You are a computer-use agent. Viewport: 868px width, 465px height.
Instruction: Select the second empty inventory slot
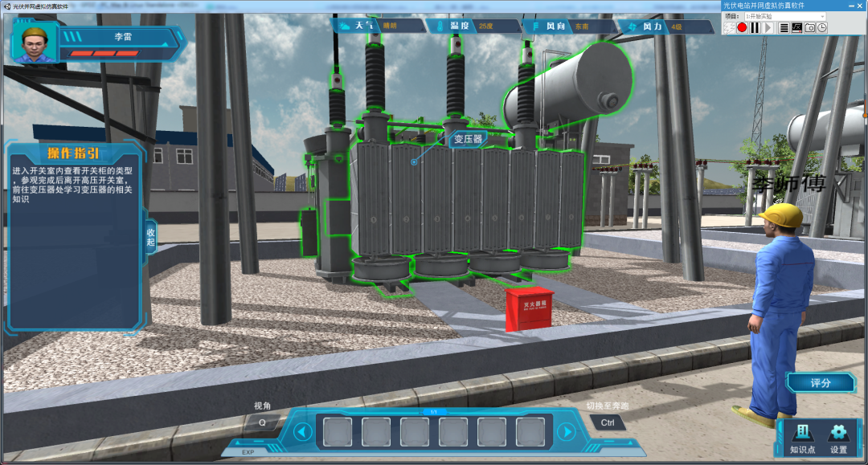pyautogui.click(x=376, y=432)
